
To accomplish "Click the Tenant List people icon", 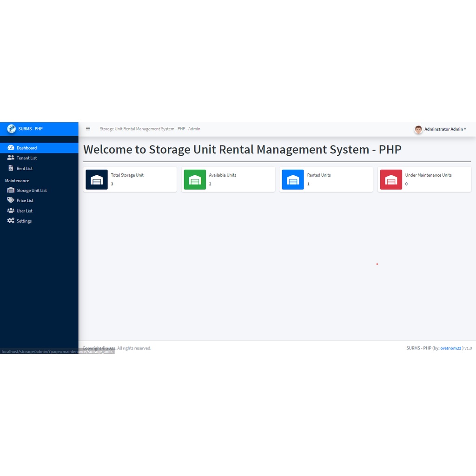I will tap(10, 158).
